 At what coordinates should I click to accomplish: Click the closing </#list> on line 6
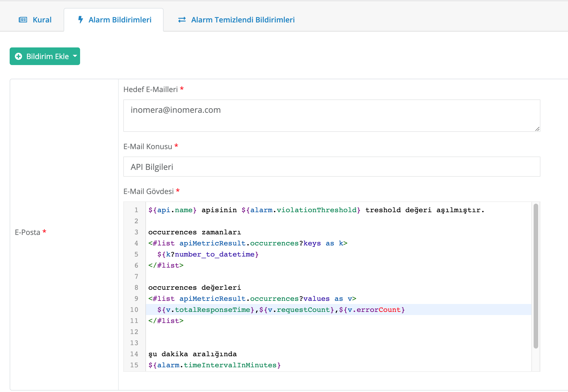(166, 265)
